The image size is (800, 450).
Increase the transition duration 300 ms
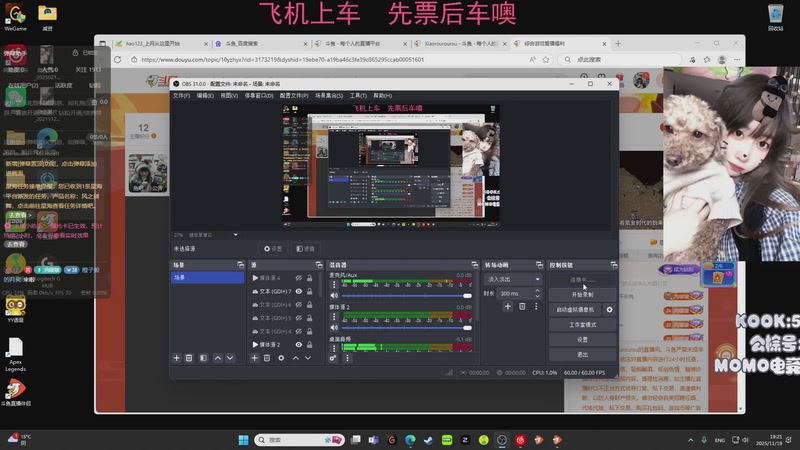click(x=537, y=291)
